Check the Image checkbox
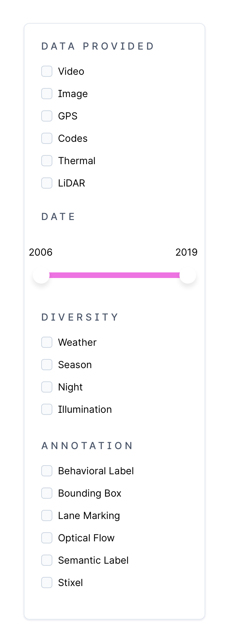This screenshot has height=644, width=229. [46, 94]
